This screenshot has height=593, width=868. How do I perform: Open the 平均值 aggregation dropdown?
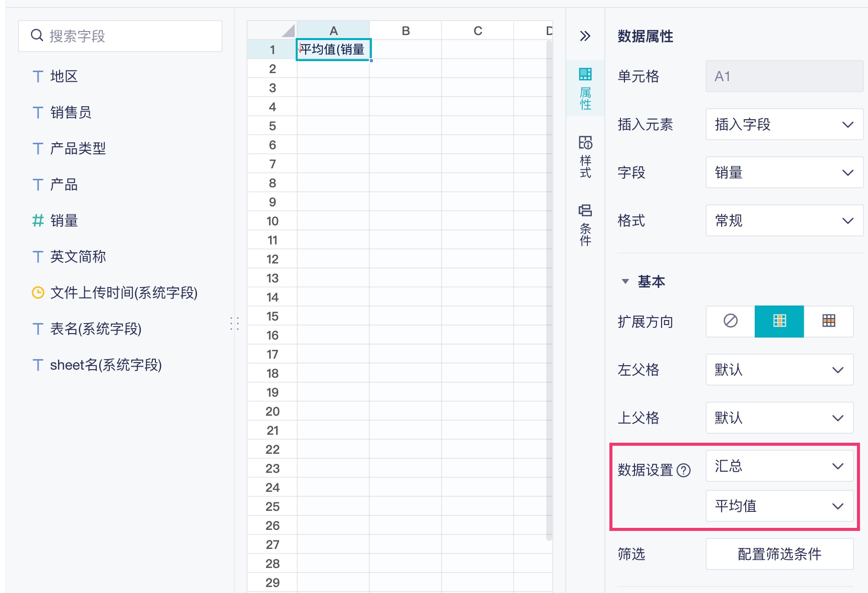pos(779,506)
